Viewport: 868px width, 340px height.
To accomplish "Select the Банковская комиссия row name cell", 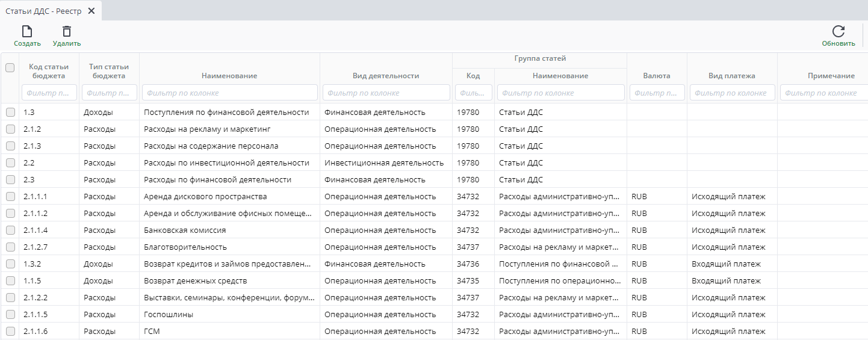I will point(185,230).
